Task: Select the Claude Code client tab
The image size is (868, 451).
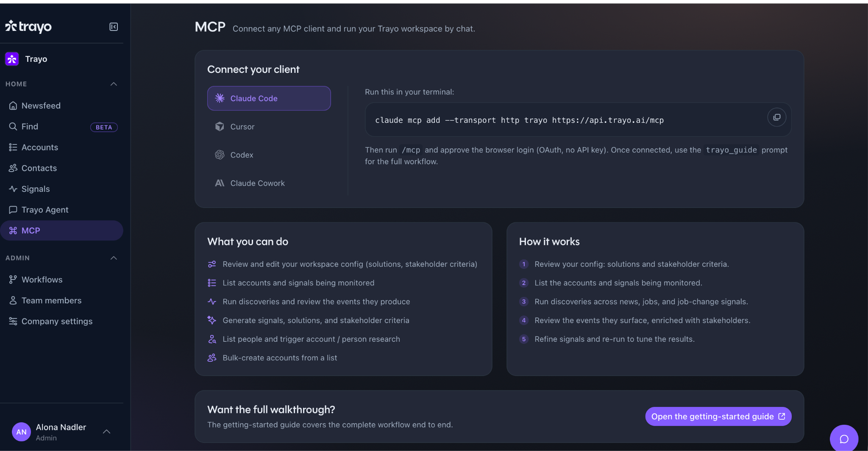Action: (x=269, y=98)
